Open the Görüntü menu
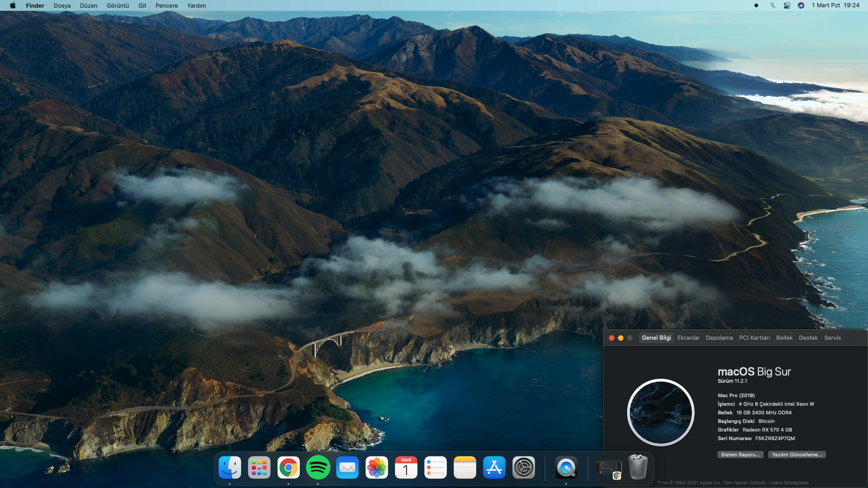The image size is (868, 488). pos(118,5)
